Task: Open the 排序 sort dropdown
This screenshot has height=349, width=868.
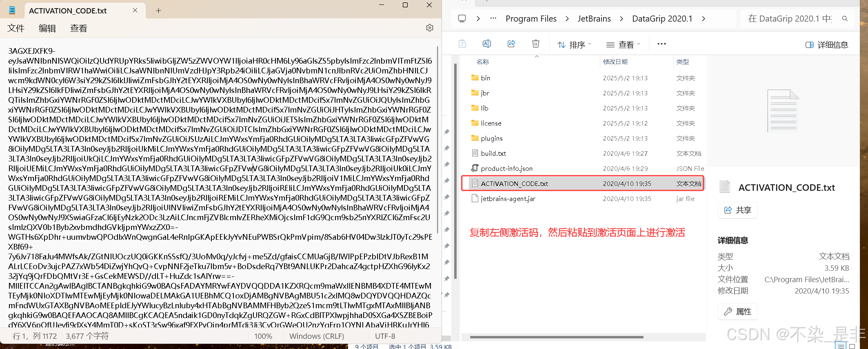Action: coord(575,44)
